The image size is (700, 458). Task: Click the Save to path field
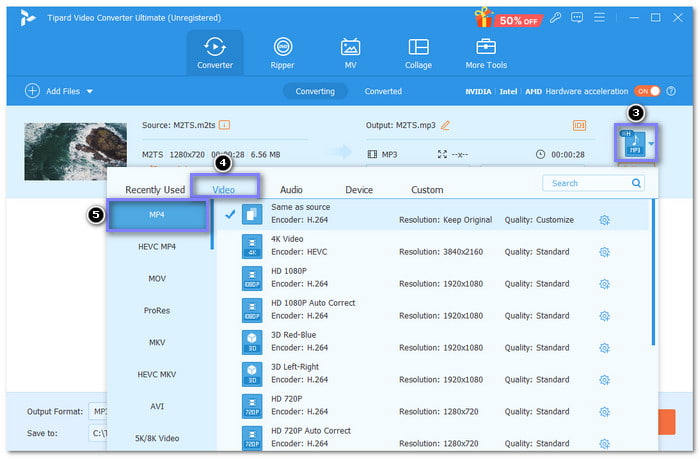click(x=98, y=433)
